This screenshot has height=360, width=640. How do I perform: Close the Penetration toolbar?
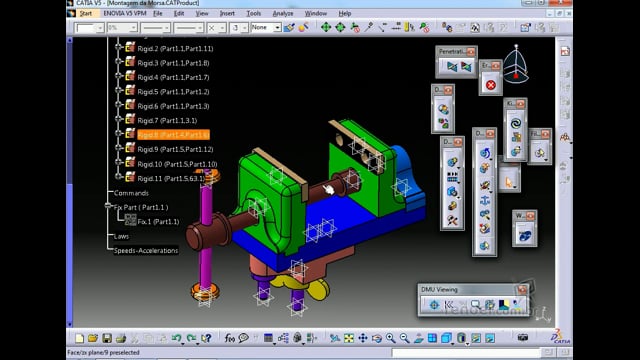click(x=471, y=51)
